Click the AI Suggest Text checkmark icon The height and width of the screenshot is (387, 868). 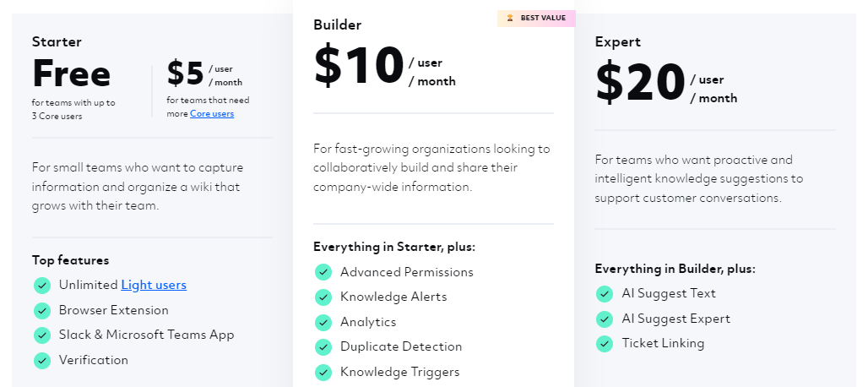click(x=605, y=294)
